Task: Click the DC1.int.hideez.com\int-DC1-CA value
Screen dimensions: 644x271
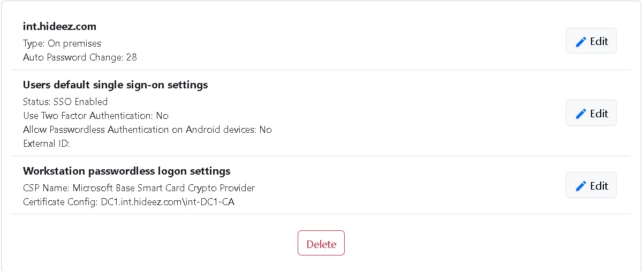Action: click(x=168, y=202)
